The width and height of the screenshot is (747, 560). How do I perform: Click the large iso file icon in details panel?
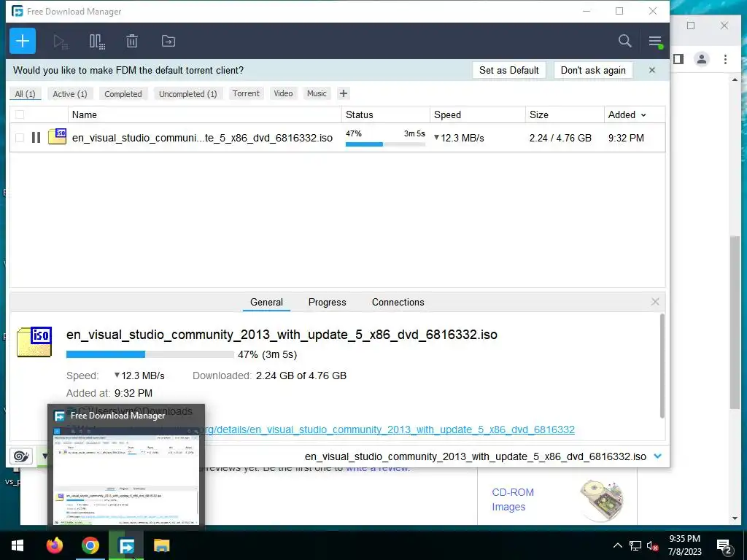pyautogui.click(x=34, y=341)
